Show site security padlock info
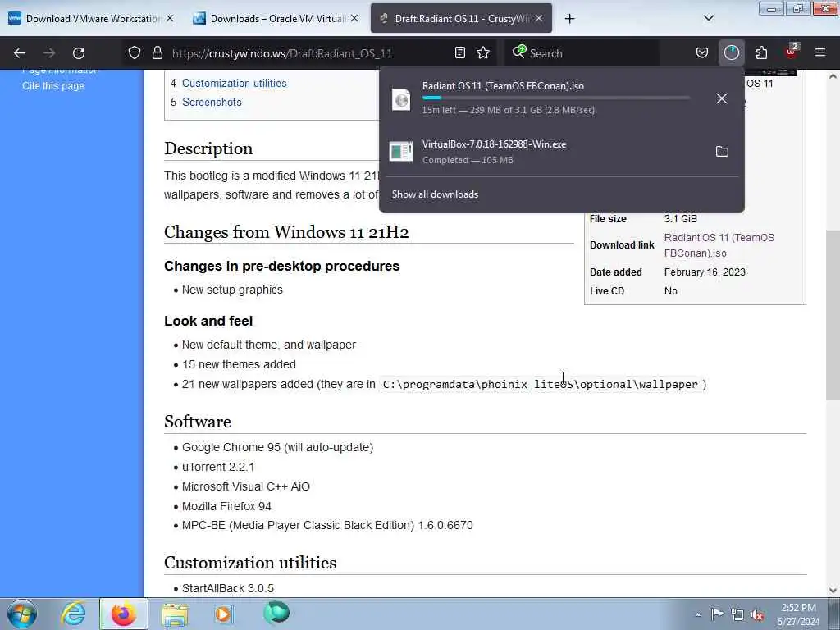The image size is (840, 630). click(157, 53)
